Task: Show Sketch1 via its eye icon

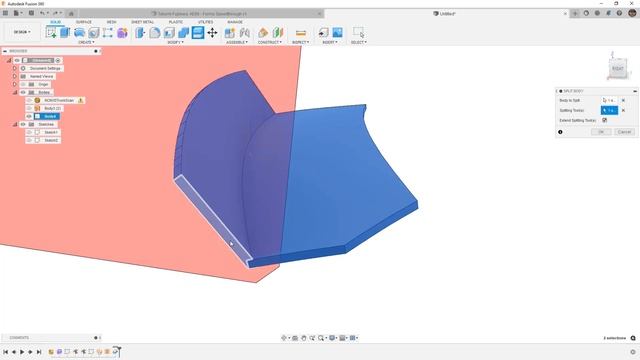Action: click(29, 132)
